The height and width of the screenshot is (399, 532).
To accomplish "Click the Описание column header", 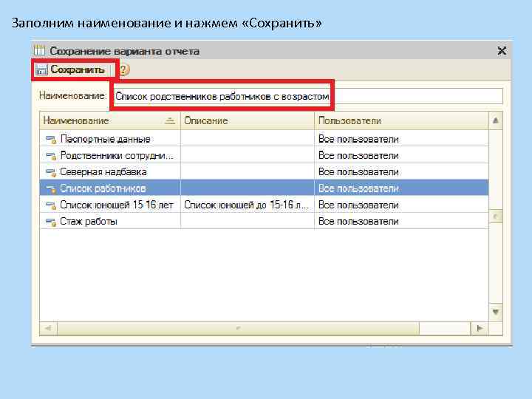I will click(x=248, y=120).
